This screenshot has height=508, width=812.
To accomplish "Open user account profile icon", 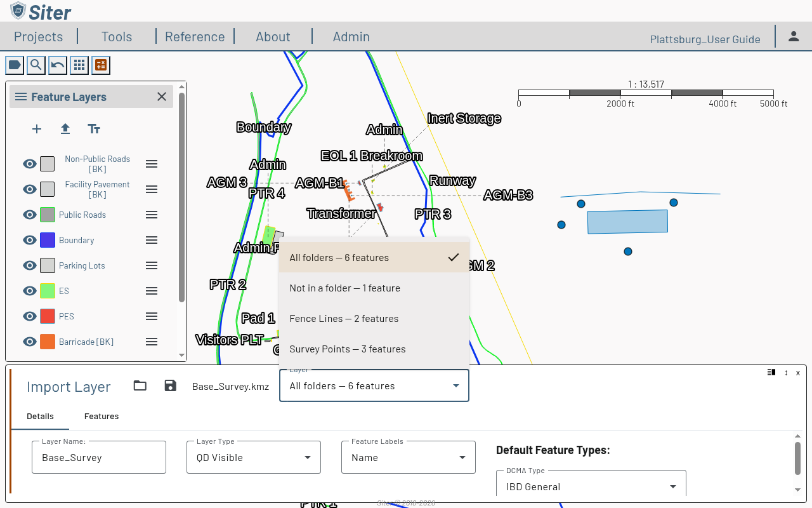I will [x=794, y=36].
